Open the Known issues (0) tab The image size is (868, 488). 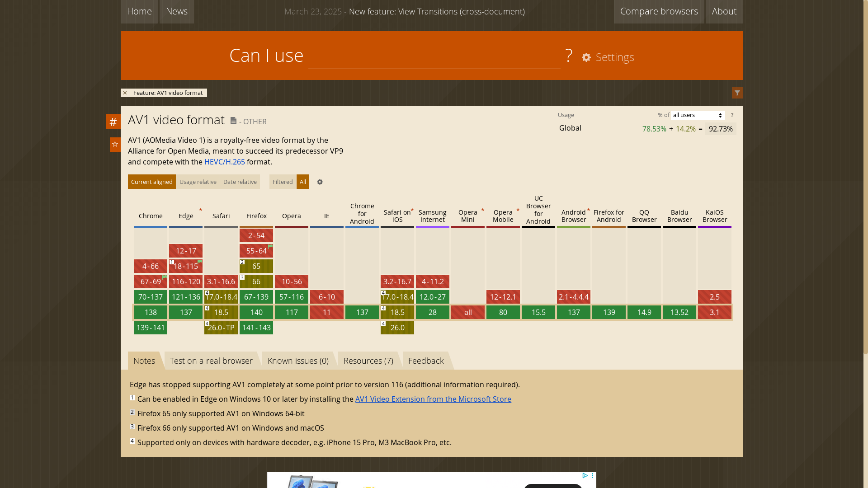tap(298, 361)
